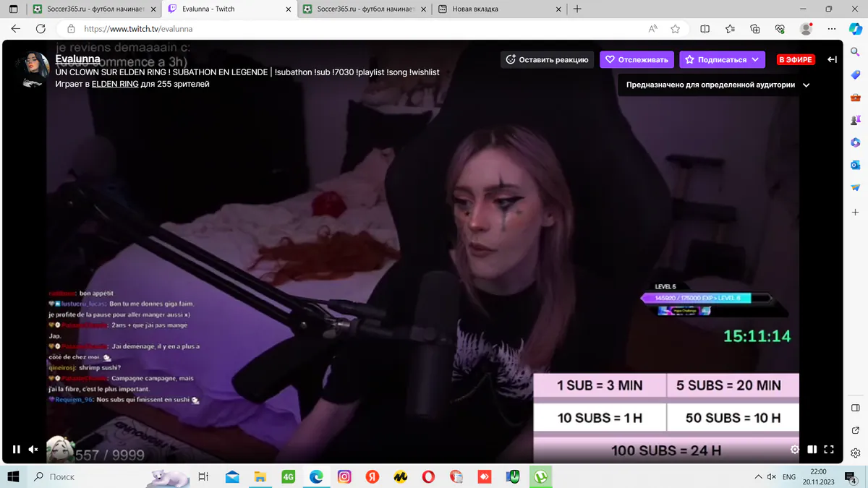Show hidden icons in system tray
This screenshot has width=868, height=488.
coord(757,476)
